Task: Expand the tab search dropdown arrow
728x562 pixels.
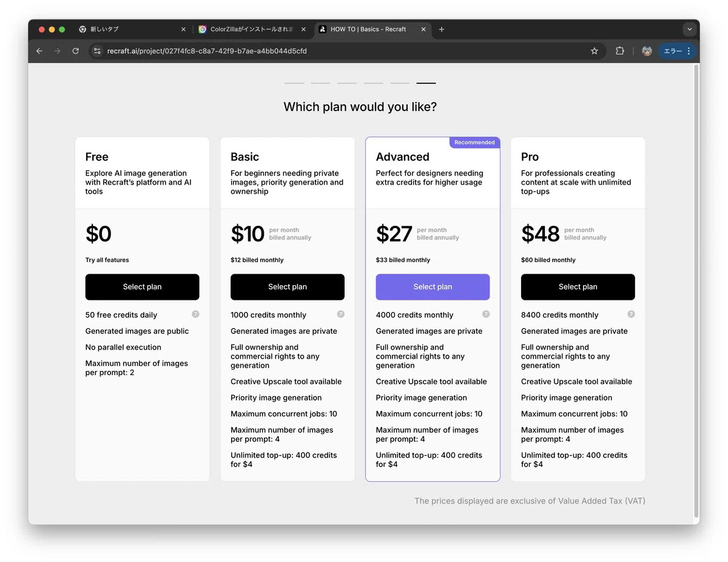Action: [689, 29]
